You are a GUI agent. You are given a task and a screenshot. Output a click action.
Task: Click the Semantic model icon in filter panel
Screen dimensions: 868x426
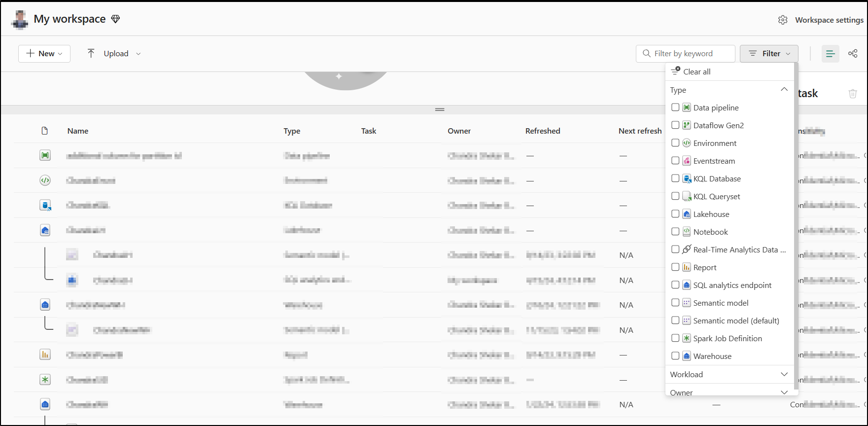point(687,303)
